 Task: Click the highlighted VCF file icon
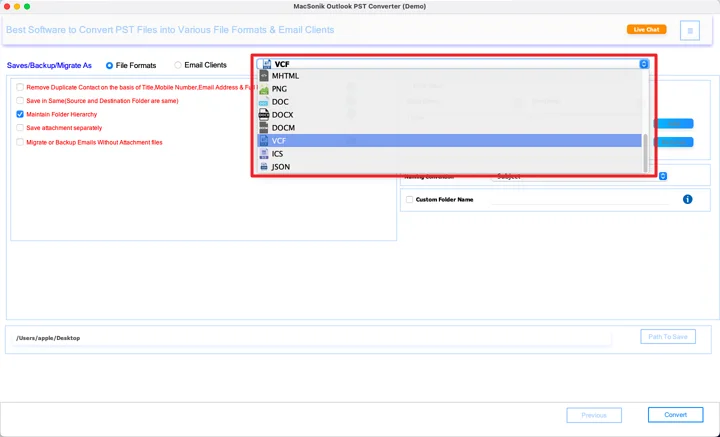tap(264, 140)
